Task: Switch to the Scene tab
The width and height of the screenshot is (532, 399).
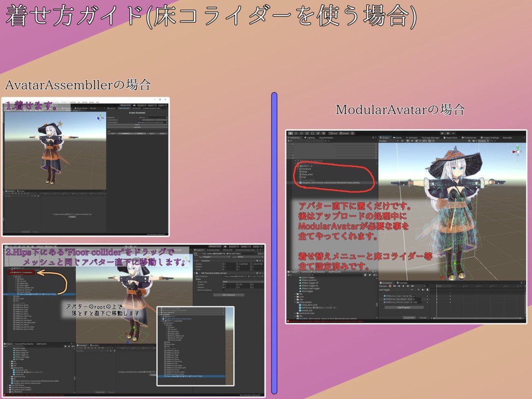Action: point(384,138)
